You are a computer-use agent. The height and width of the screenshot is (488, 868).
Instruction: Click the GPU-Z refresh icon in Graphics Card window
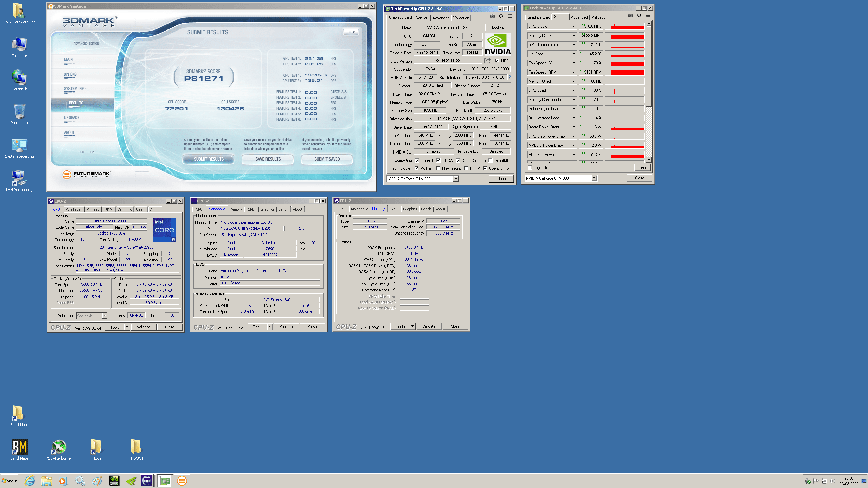tap(501, 16)
